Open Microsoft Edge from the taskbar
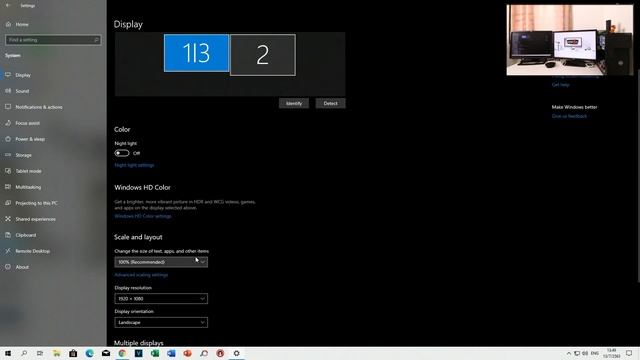This screenshot has height=360, width=640. coord(89,353)
